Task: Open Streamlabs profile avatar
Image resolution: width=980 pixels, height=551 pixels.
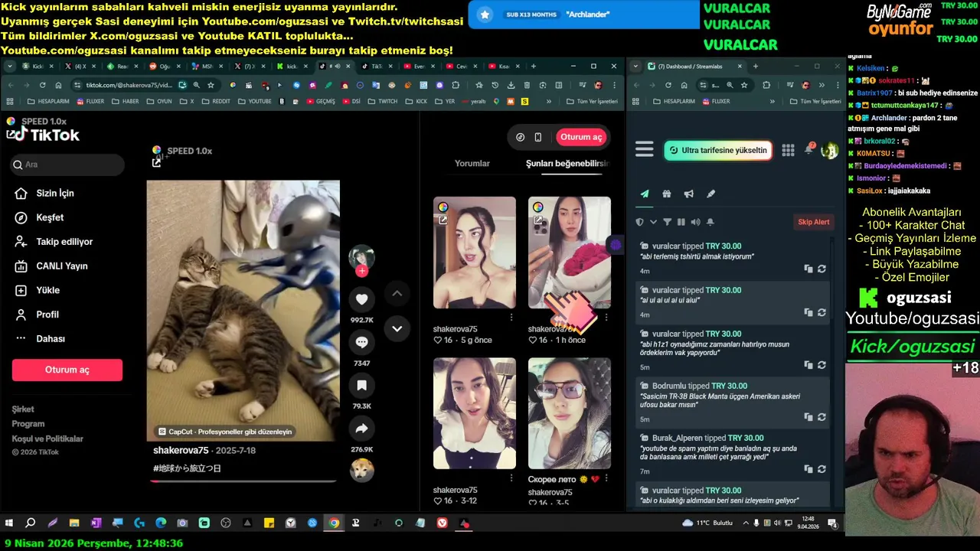Action: tap(829, 151)
